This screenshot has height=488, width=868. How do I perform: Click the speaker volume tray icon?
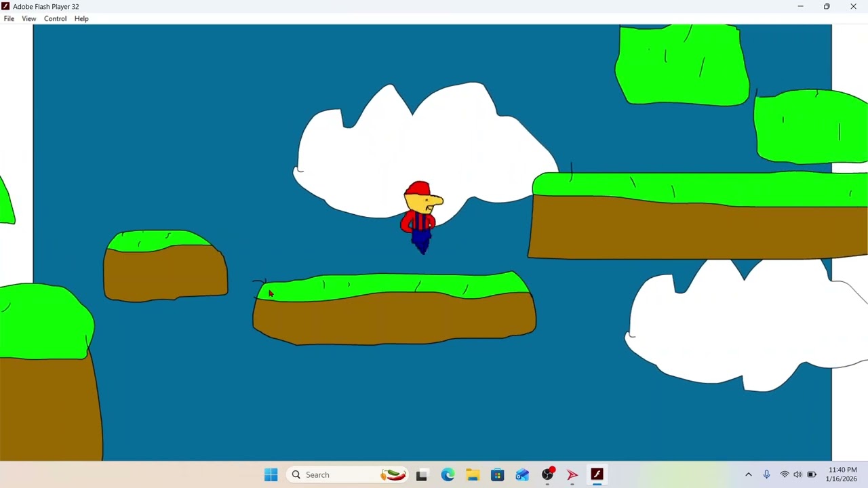click(x=797, y=474)
